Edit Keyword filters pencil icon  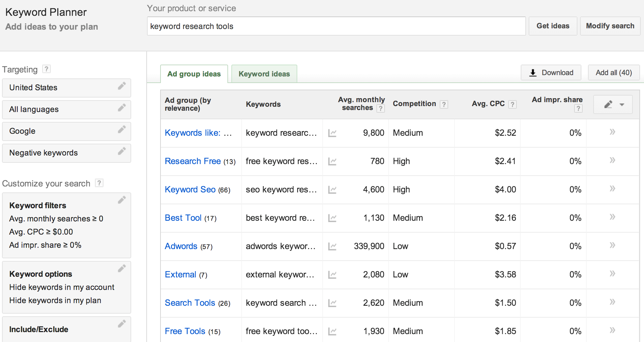pos(122,200)
